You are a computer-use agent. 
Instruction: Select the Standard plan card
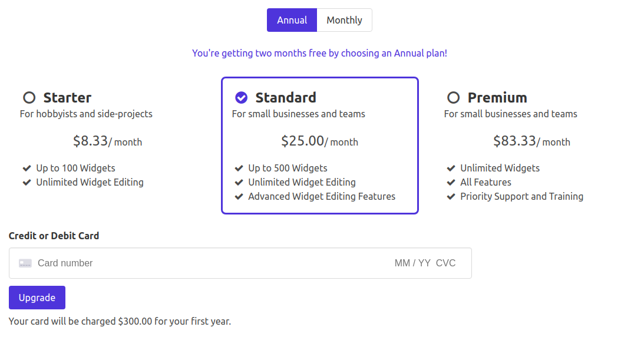320,146
